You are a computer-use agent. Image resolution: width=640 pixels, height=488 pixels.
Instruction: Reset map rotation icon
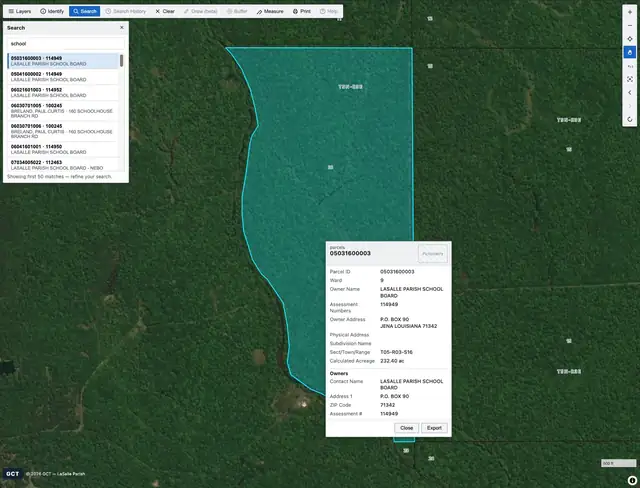pos(630,120)
